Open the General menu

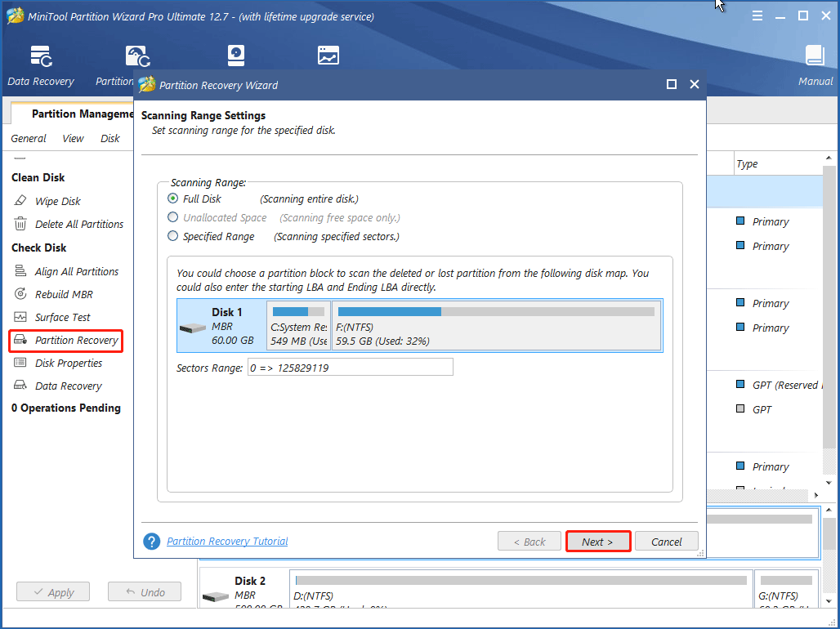(x=29, y=138)
